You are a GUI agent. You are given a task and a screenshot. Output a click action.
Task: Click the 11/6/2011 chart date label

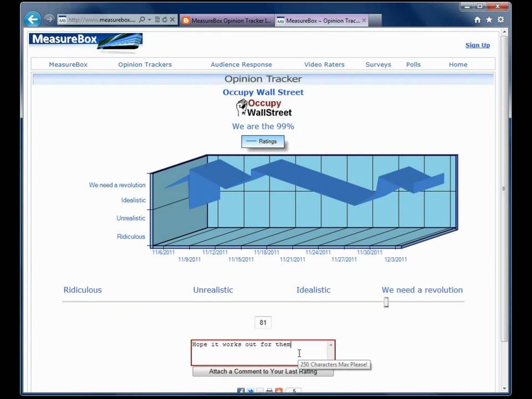[163, 252]
